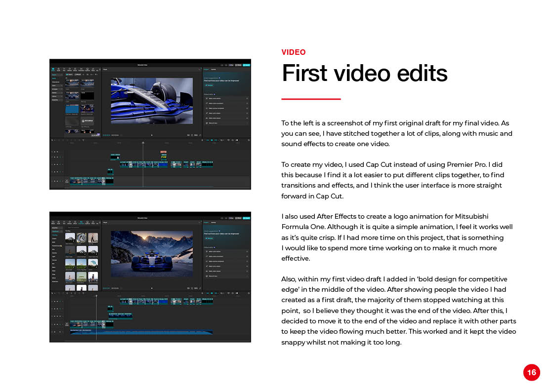
Task: Click the playhead in the top screenshot timeline
Action: pyautogui.click(x=143, y=143)
